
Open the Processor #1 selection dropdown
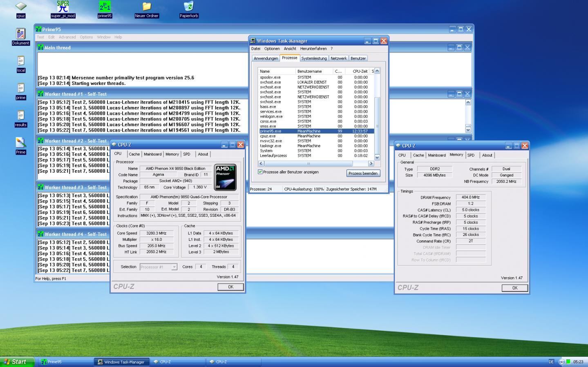pyautogui.click(x=159, y=267)
